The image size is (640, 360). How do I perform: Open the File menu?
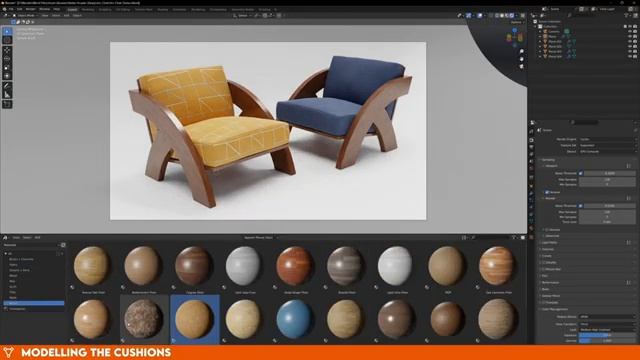pyautogui.click(x=11, y=9)
